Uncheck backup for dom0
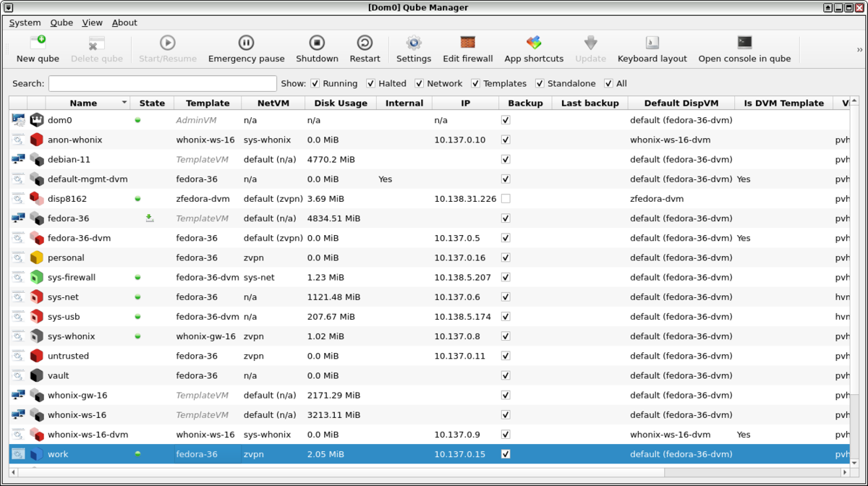Image resolution: width=868 pixels, height=486 pixels. click(506, 120)
